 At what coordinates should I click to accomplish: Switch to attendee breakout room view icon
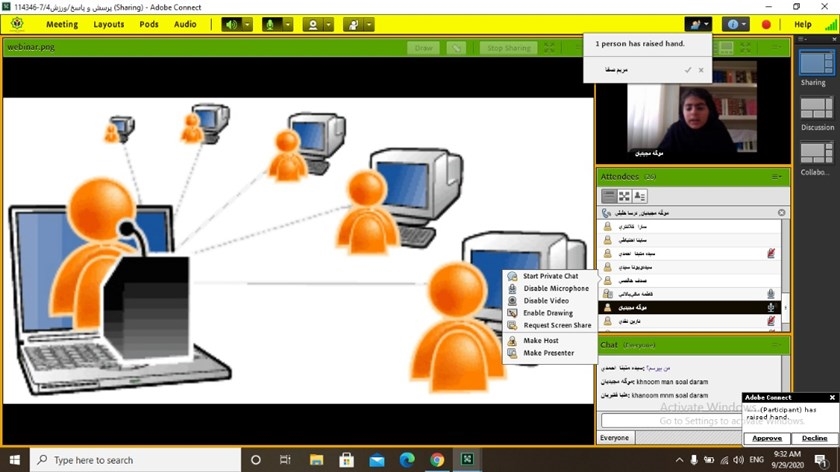pos(624,196)
